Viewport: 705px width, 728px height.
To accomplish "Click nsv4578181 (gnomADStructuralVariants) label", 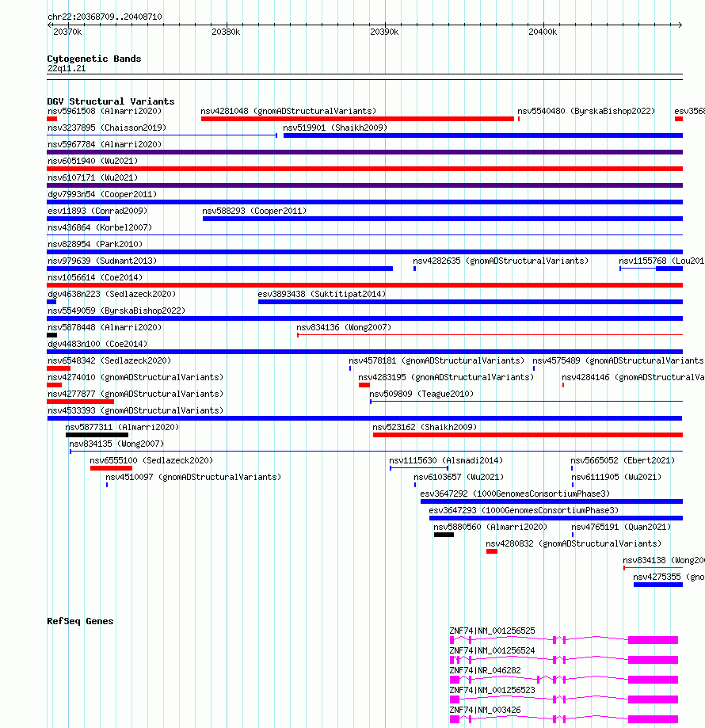I will pyautogui.click(x=436, y=360).
